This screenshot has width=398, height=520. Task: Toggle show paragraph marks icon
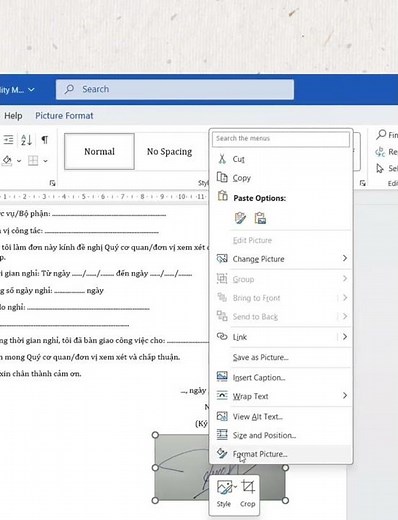44,140
